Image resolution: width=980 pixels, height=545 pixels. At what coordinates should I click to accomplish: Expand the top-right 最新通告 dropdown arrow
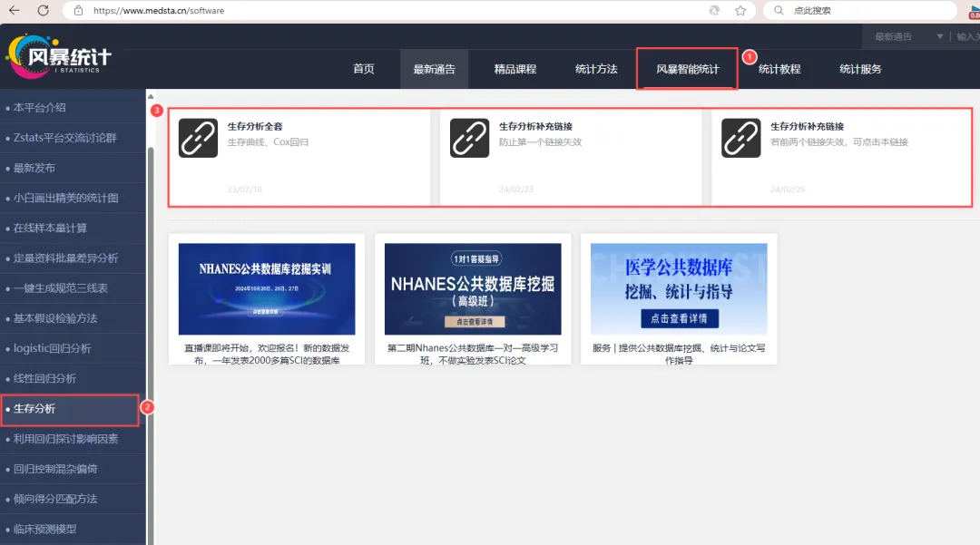coord(939,37)
